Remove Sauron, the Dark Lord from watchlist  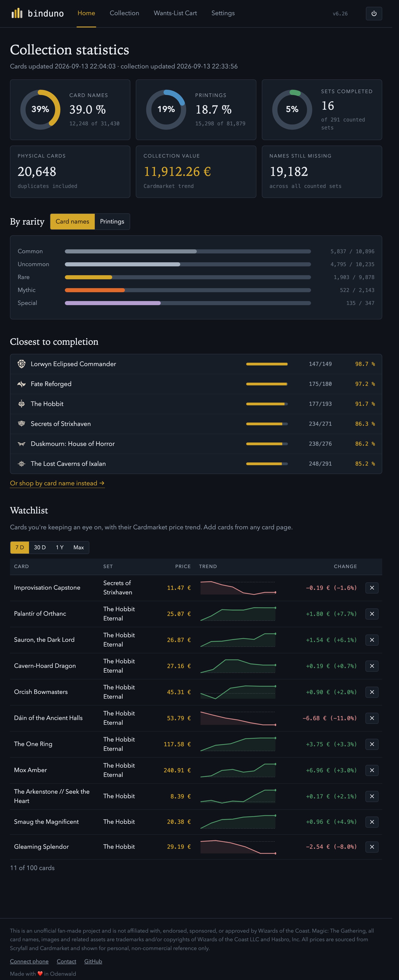372,640
